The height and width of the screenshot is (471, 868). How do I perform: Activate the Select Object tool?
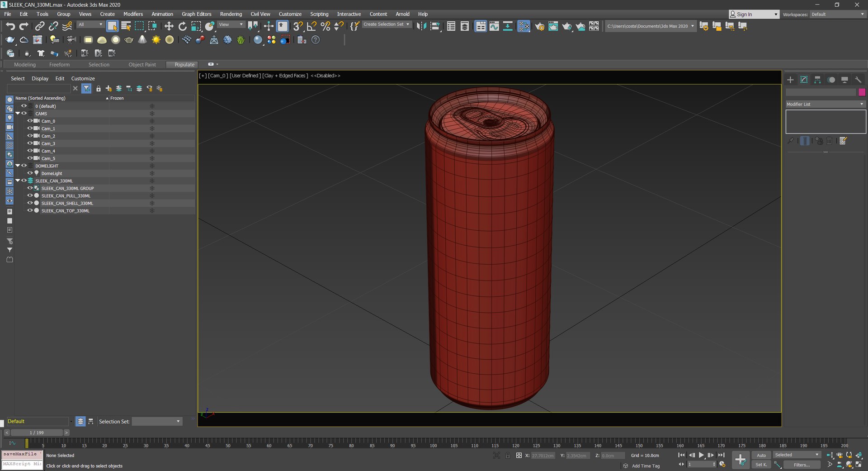[x=112, y=26]
